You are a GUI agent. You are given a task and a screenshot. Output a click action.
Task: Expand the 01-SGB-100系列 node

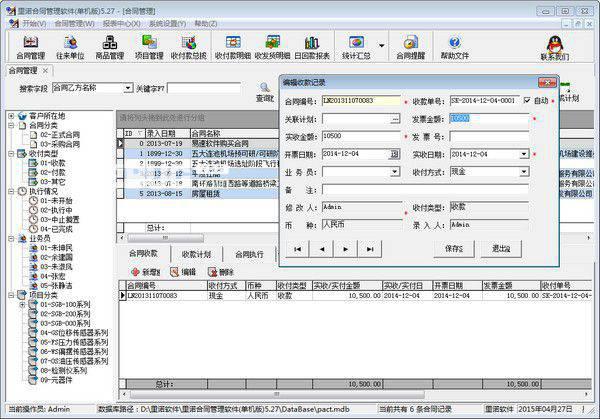(x=22, y=305)
